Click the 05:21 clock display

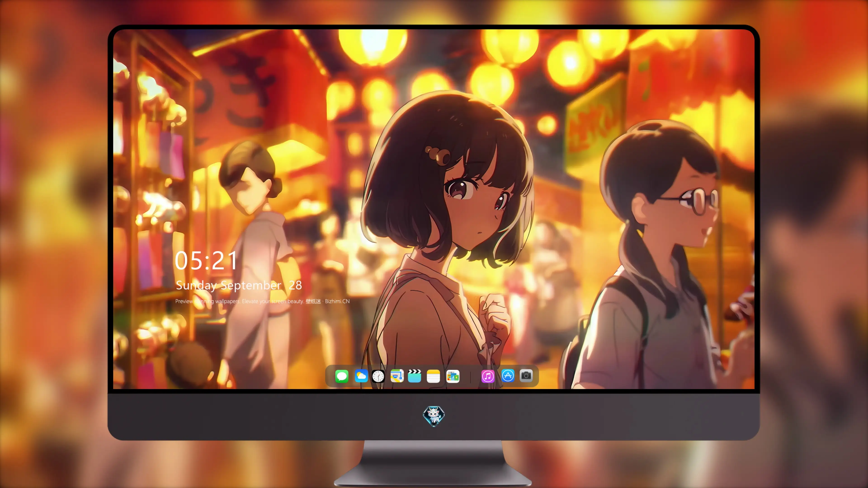click(206, 261)
